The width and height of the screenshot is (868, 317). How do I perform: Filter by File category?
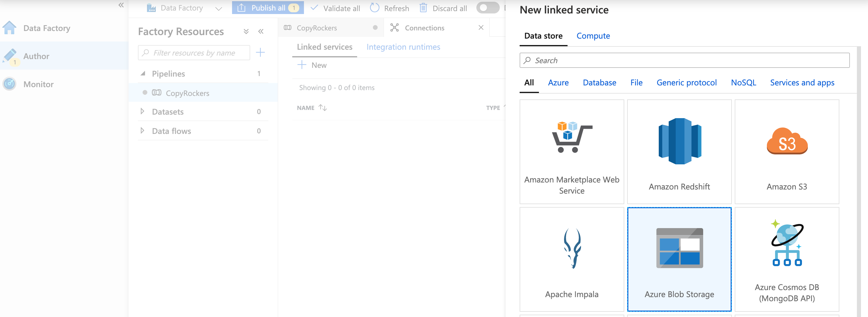[x=636, y=83]
